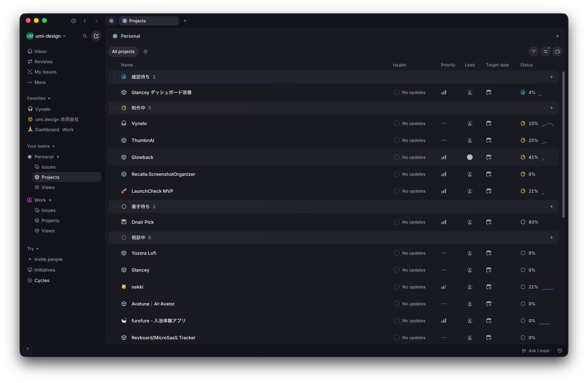Click the history clock icon in title bar
The image size is (588, 383).
[74, 21]
